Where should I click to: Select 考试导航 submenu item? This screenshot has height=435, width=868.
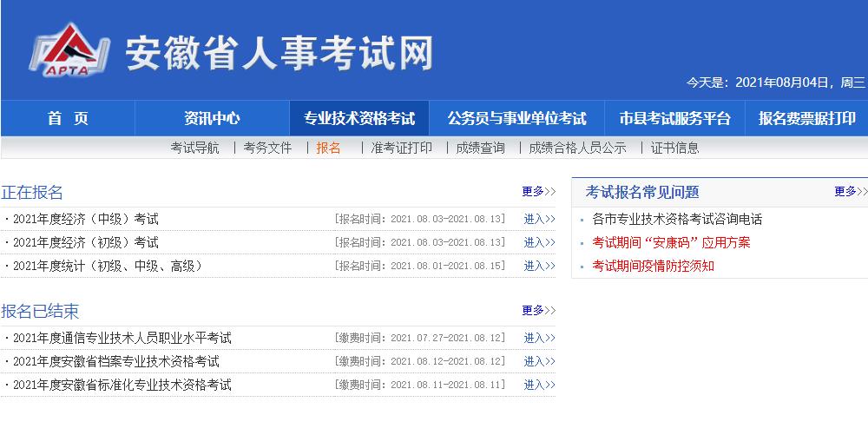coord(194,148)
